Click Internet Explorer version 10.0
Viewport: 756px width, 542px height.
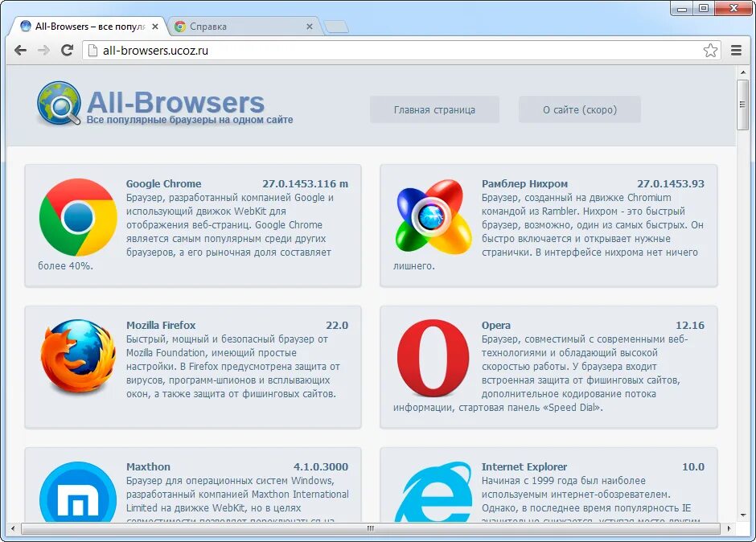pos(693,466)
